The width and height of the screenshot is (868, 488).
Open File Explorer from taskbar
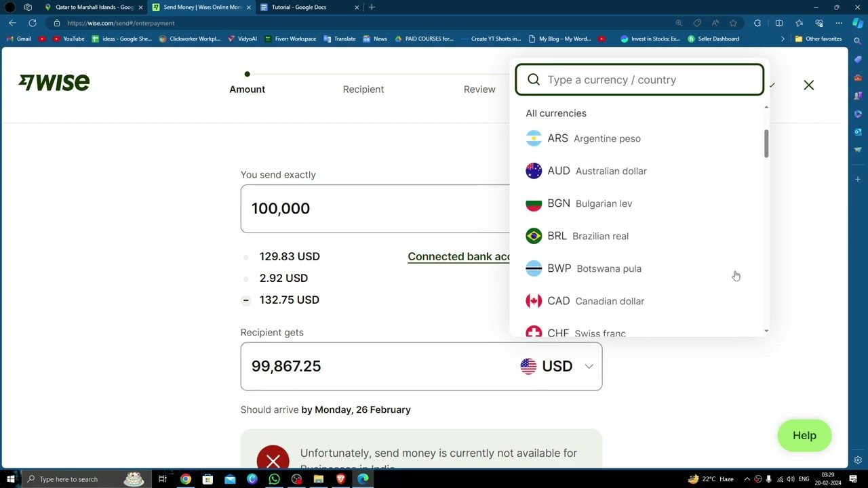319,479
